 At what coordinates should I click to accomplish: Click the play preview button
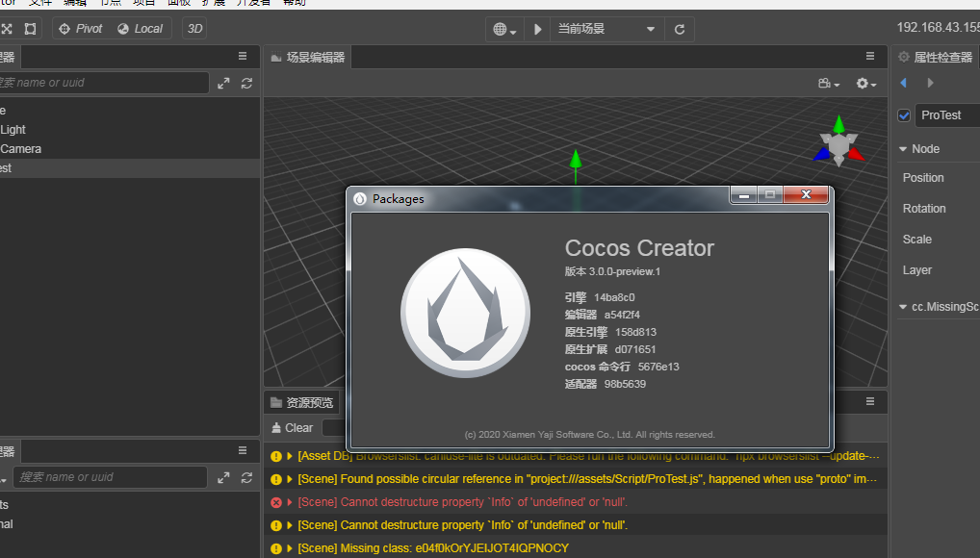click(537, 30)
